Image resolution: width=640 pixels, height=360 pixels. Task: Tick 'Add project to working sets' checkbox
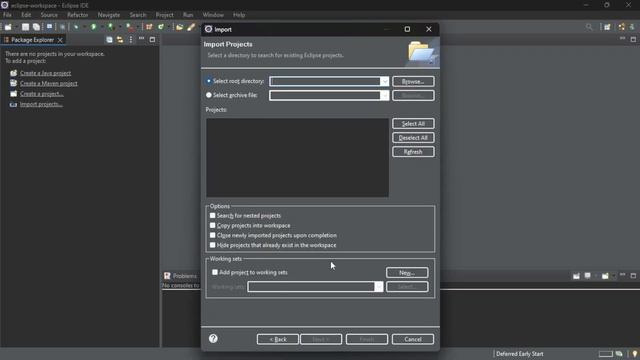click(x=215, y=272)
